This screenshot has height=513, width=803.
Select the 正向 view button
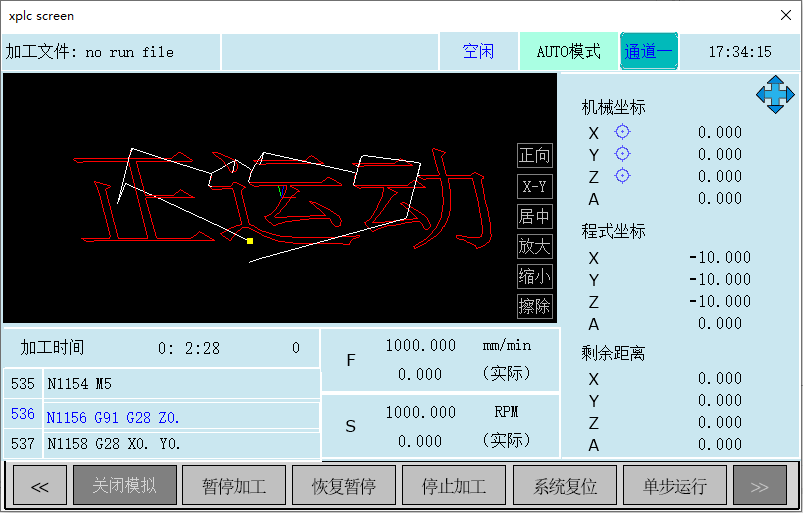pyautogui.click(x=535, y=155)
